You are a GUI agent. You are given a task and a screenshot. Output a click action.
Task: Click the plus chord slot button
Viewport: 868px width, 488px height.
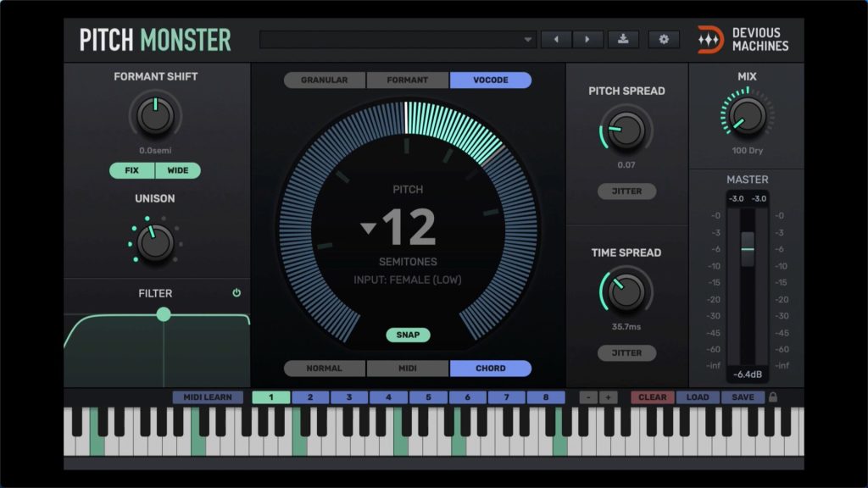609,397
